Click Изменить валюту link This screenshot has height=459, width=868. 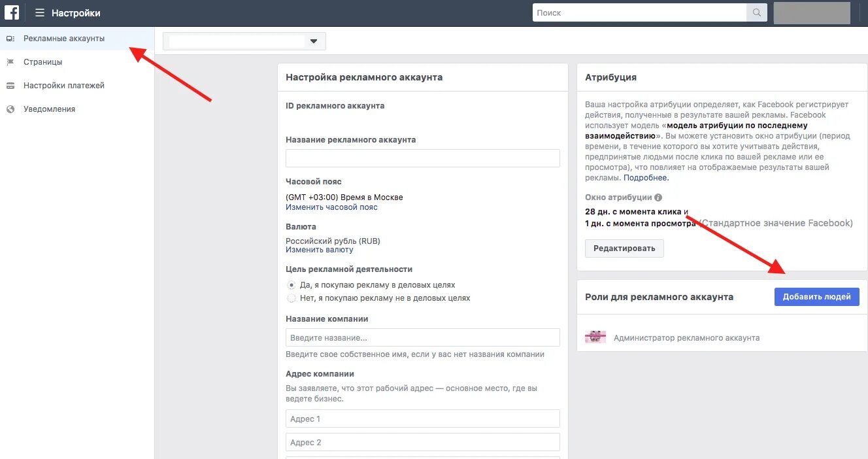click(x=320, y=250)
